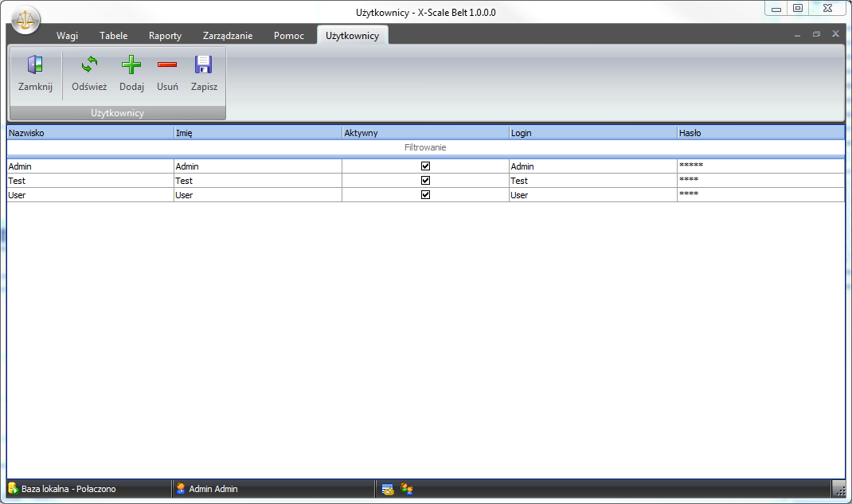Viewport: 852px width, 504px height.
Task: Add a new user with Dodaj
Action: 131,65
